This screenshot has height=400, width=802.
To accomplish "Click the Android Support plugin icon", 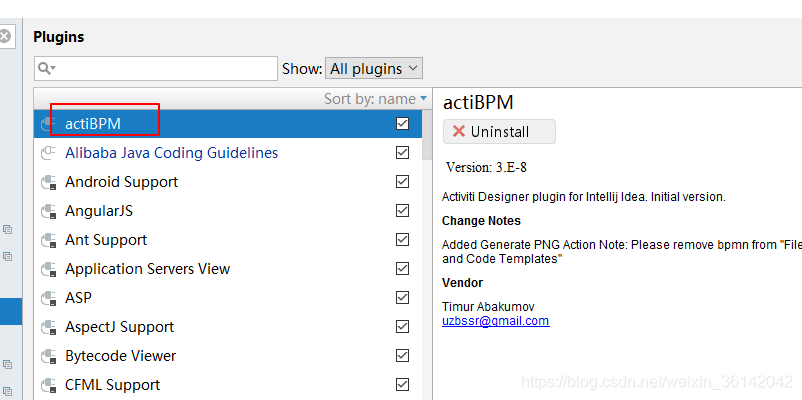I will pos(48,182).
